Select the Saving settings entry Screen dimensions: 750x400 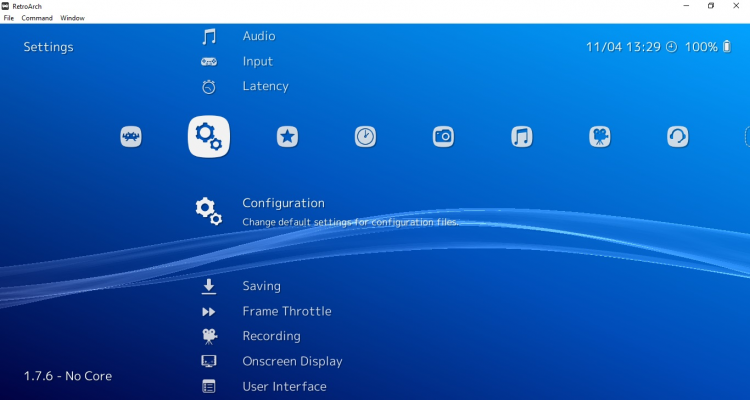click(x=261, y=286)
